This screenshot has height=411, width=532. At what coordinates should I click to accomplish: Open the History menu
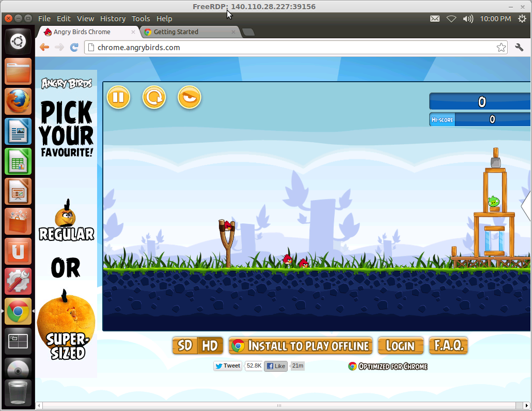click(113, 19)
